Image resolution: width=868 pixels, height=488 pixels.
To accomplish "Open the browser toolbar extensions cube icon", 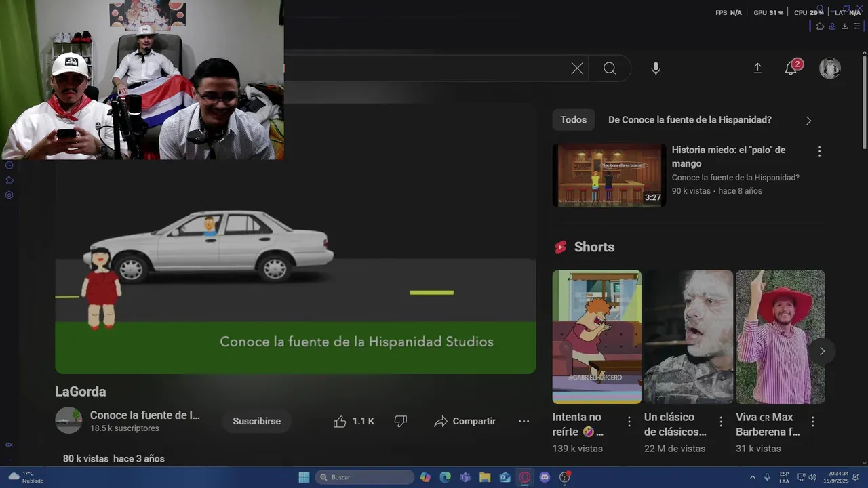I will tap(820, 26).
